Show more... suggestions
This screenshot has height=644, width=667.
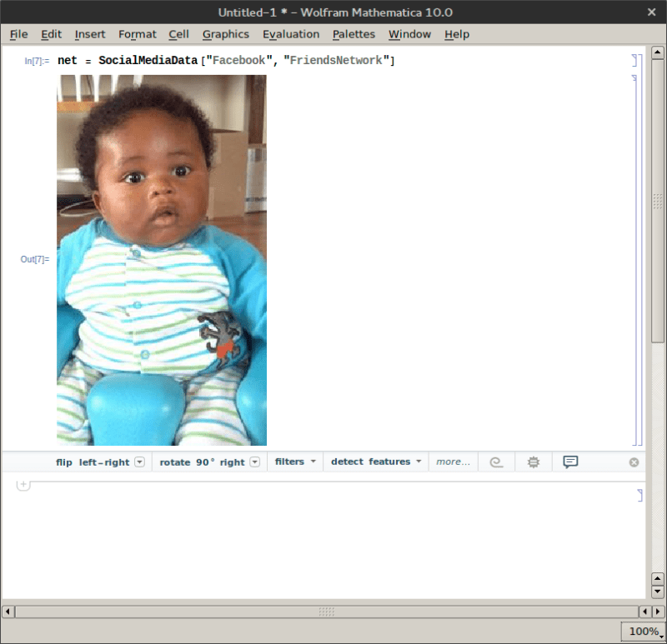[x=453, y=462]
